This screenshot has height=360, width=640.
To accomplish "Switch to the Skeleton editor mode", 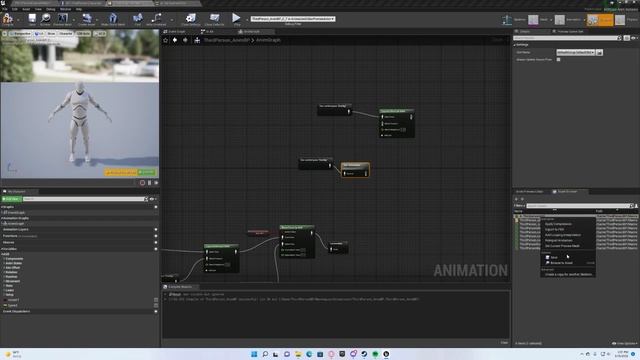I will (513, 19).
